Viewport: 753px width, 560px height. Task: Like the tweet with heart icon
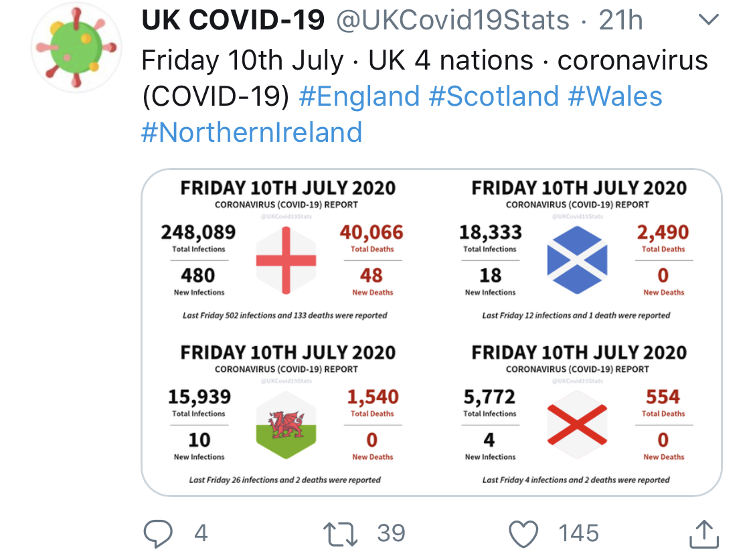pos(523,534)
